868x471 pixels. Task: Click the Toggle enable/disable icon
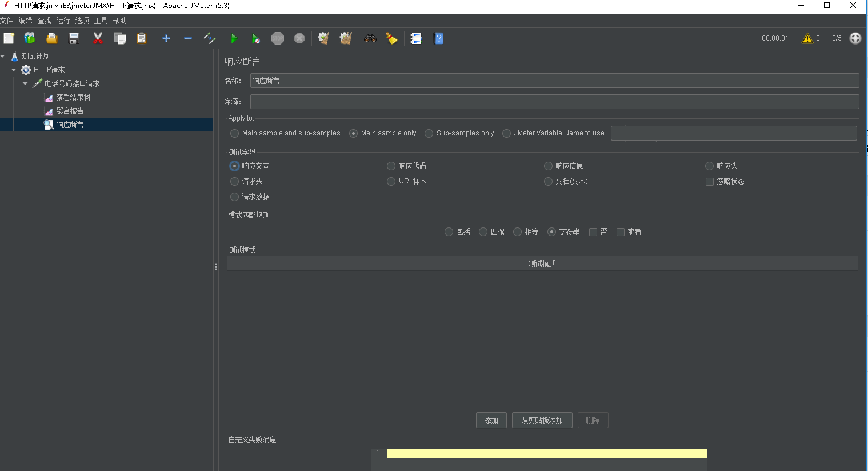210,38
